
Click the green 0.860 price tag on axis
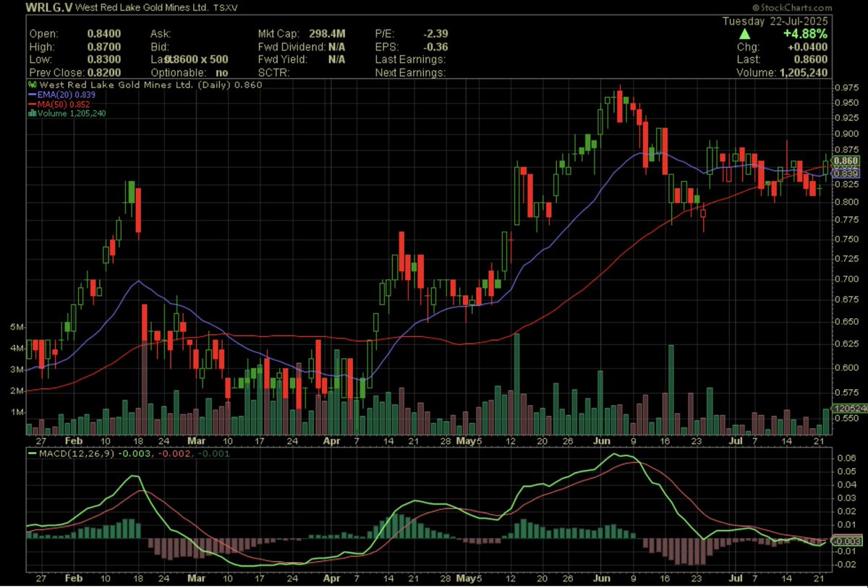tap(846, 161)
